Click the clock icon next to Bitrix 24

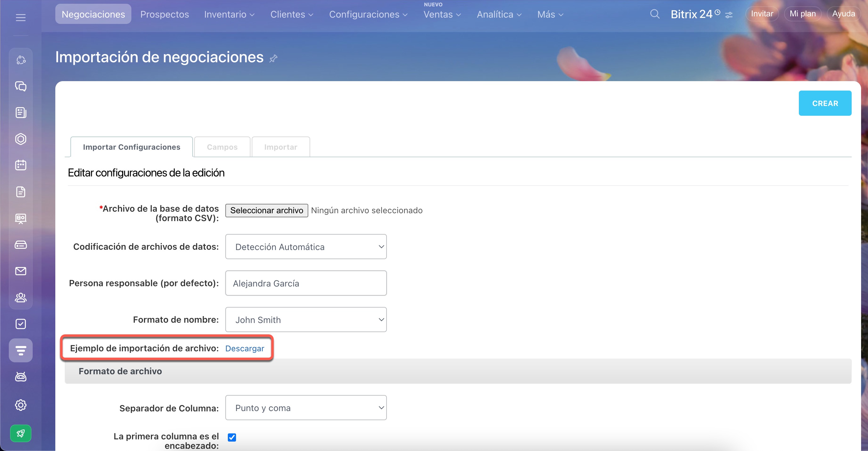[718, 12]
